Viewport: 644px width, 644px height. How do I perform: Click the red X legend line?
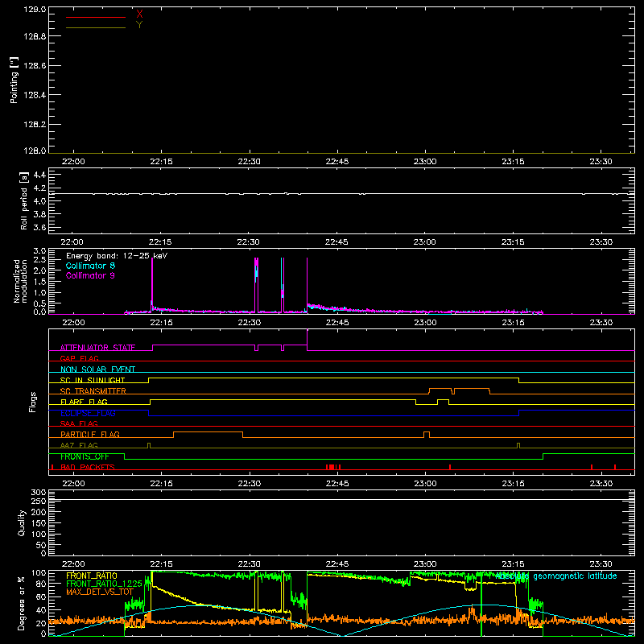(96, 17)
